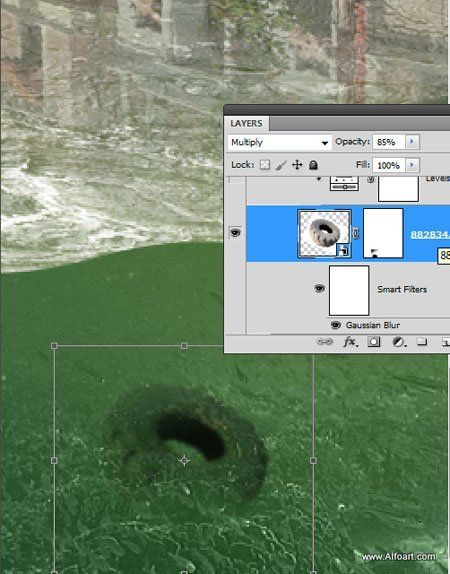Add layer mask button
The image size is (450, 574).
(x=374, y=342)
